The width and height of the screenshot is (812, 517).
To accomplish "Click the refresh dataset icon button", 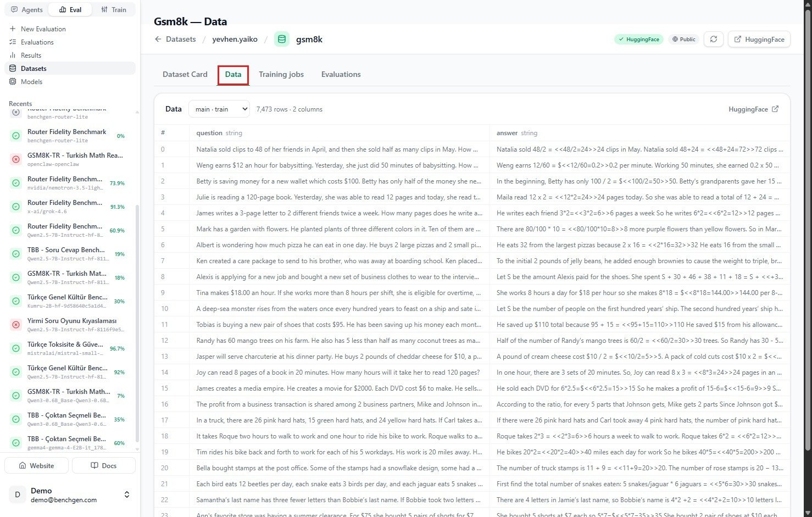I will (x=714, y=40).
